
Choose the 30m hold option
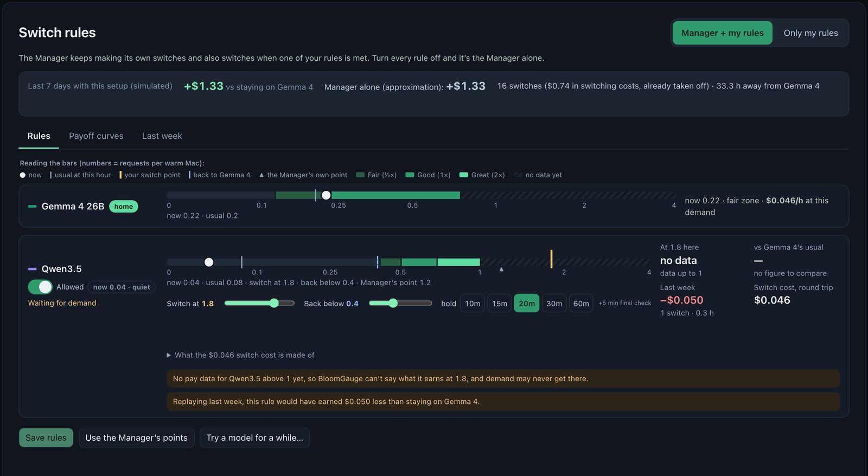click(554, 304)
